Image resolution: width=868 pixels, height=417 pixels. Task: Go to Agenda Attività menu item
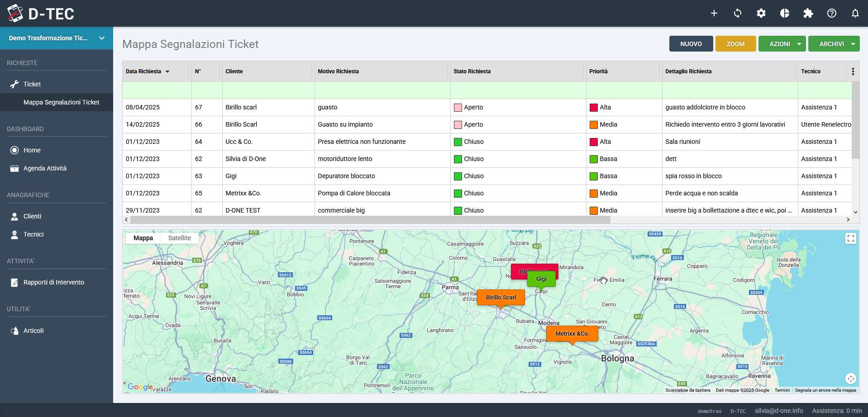[45, 168]
